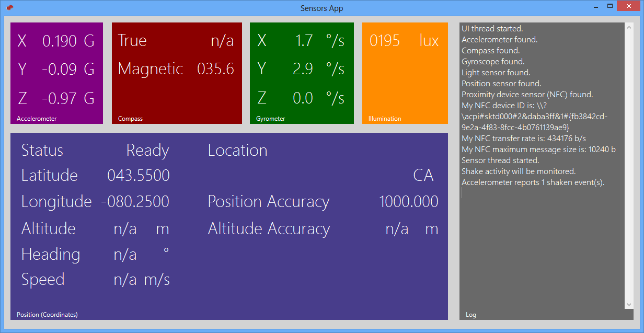Image resolution: width=644 pixels, height=333 pixels.
Task: Select accelerometer X value 0.190
Action: 60,41
